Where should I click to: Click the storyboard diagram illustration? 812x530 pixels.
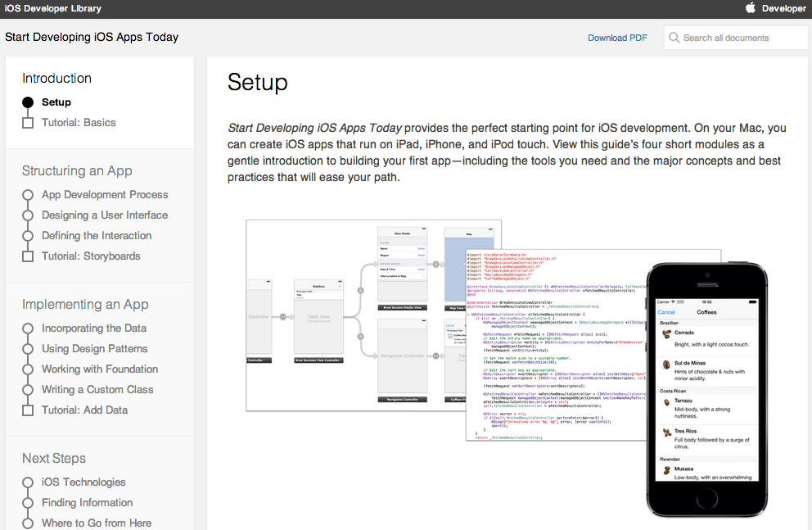[x=356, y=315]
